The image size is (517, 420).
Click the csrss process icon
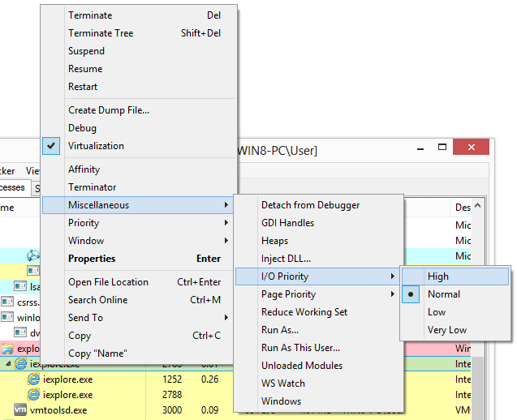pos(7,302)
